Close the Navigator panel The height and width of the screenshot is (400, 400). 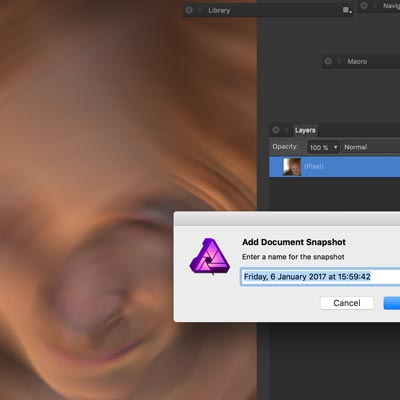coord(364,5)
